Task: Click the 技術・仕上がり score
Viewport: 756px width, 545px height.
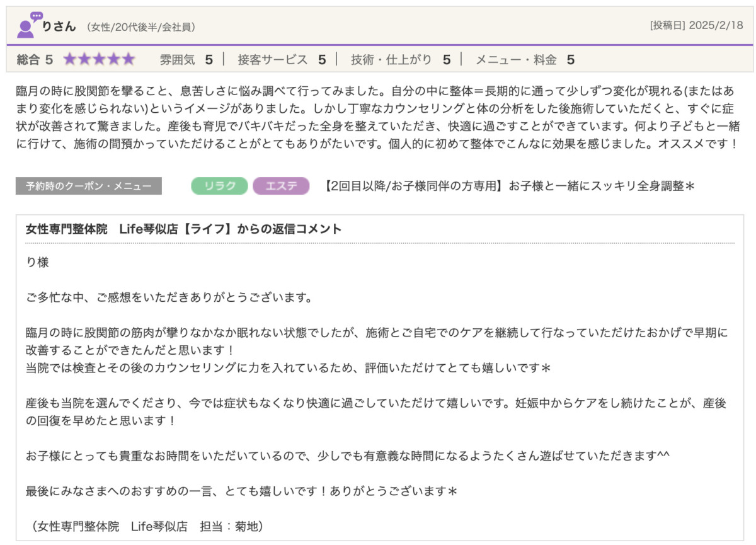Action: pos(401,60)
